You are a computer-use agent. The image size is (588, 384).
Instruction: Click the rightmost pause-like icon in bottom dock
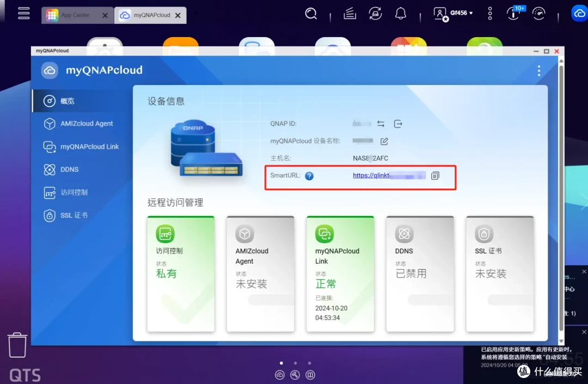(310, 375)
